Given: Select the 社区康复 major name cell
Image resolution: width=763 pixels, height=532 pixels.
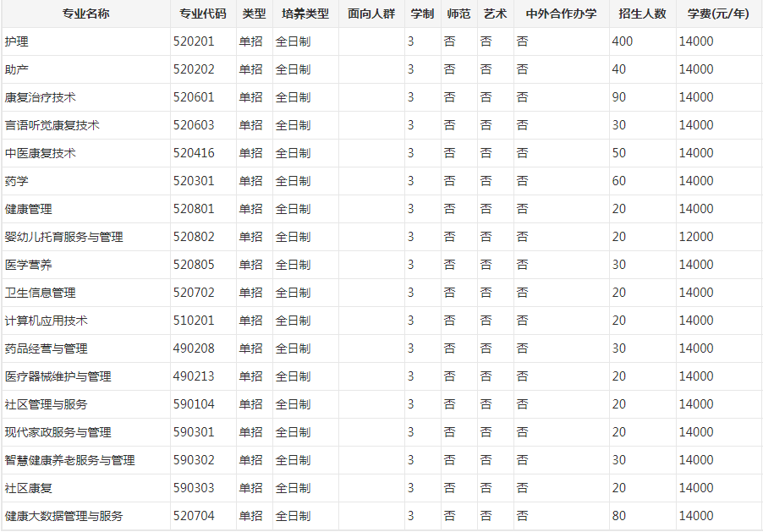Looking at the screenshot, I should [x=85, y=488].
